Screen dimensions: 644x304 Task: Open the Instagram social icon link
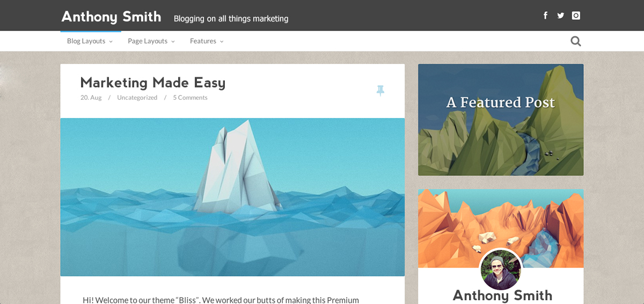(x=576, y=16)
